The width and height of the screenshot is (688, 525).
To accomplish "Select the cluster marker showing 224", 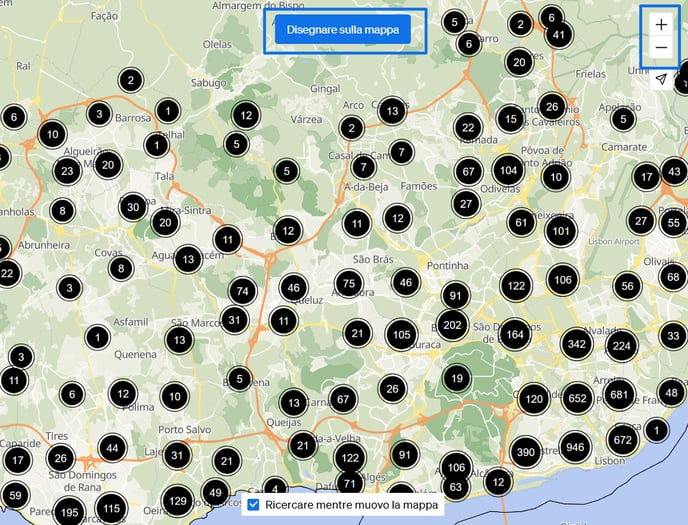I will coord(621,346).
